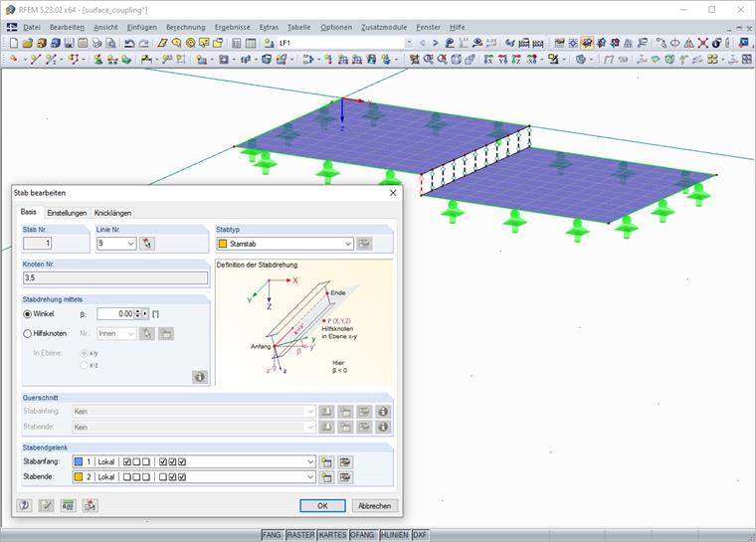Switch to the Einstellungen tab
This screenshot has width=756, height=542.
67,213
